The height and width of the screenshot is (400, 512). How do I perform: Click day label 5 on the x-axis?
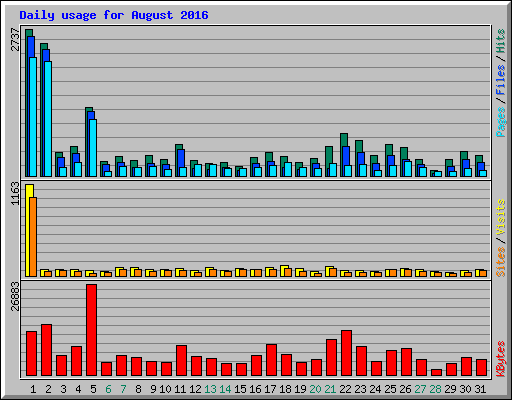click(x=93, y=389)
